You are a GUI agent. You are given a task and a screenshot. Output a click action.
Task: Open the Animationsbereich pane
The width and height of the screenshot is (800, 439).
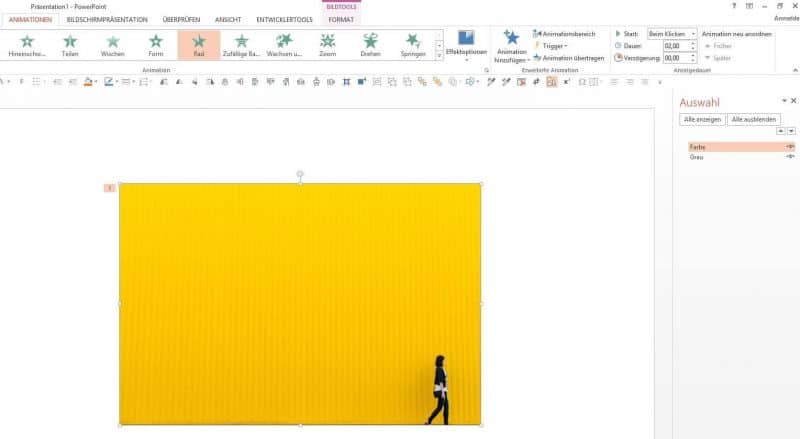tap(564, 34)
